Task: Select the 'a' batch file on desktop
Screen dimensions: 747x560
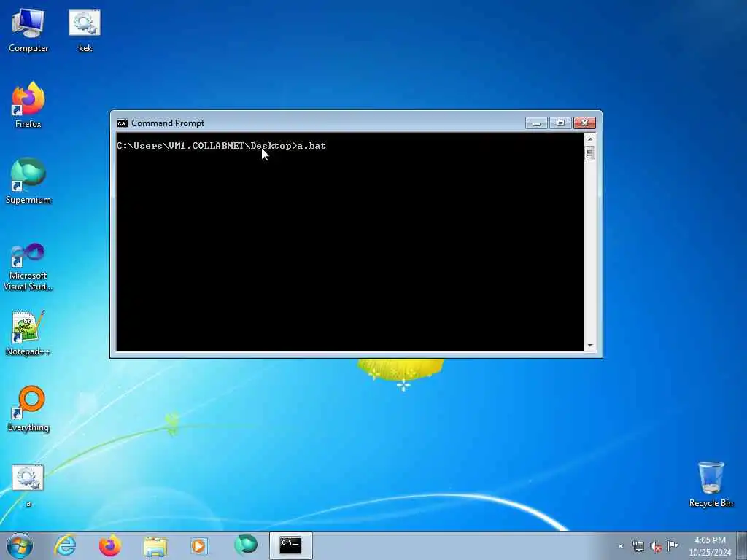Action: [28, 485]
